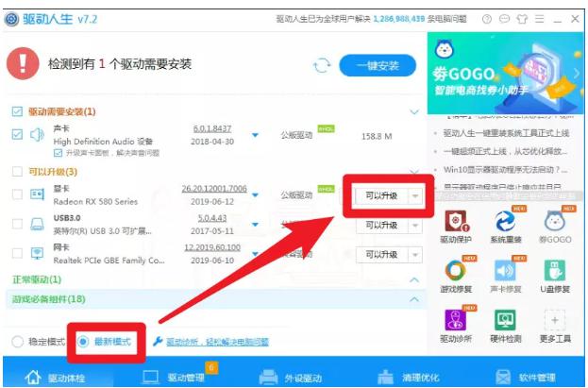Viewport: 588px width, 388px height.
Task: Select the 最新模式 radio button
Action: click(83, 342)
